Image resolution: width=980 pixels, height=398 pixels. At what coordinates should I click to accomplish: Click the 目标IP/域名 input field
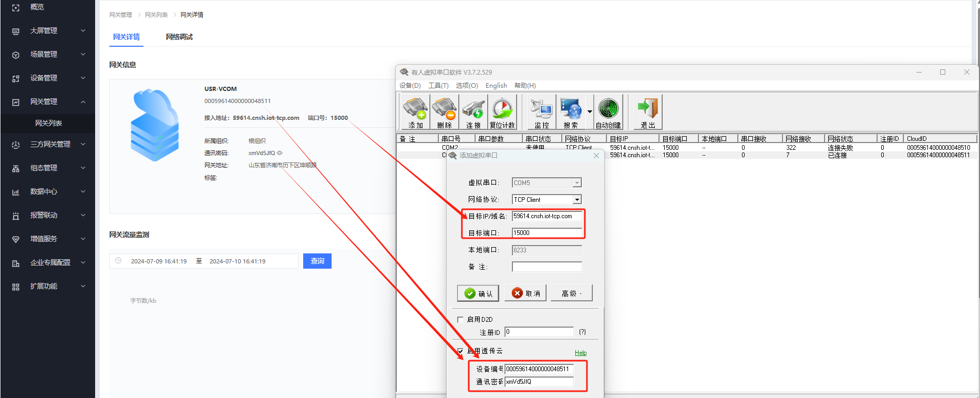click(x=547, y=216)
